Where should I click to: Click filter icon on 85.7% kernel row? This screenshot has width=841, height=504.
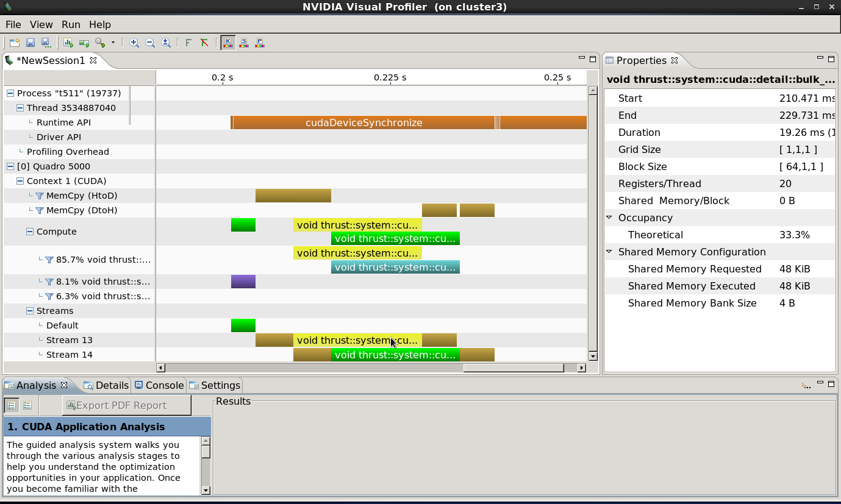tap(49, 260)
